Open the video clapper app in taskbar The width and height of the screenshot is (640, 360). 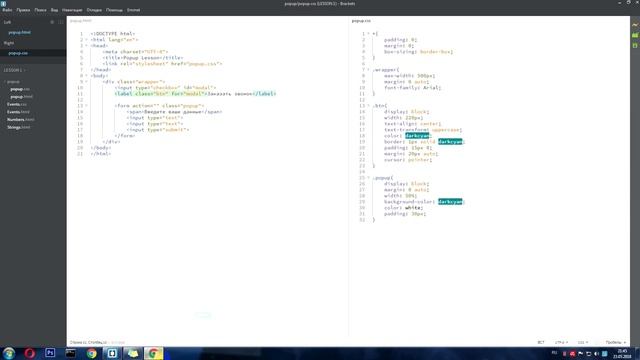tap(71, 353)
